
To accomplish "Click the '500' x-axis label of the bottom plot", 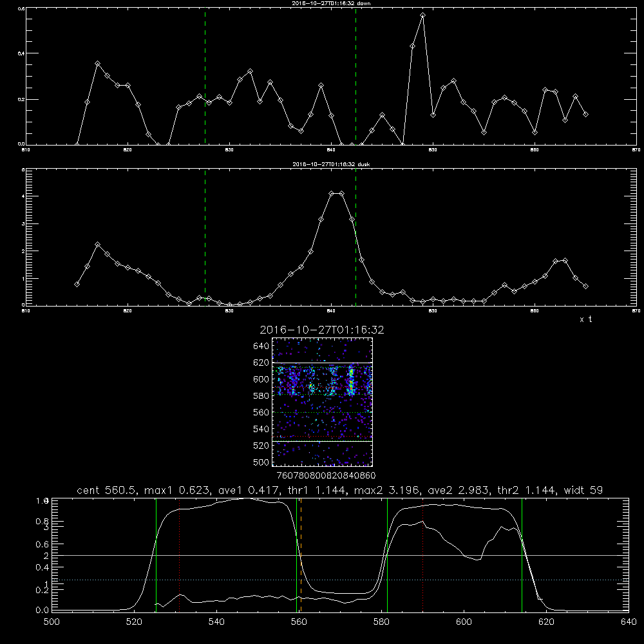I will coord(52,622).
